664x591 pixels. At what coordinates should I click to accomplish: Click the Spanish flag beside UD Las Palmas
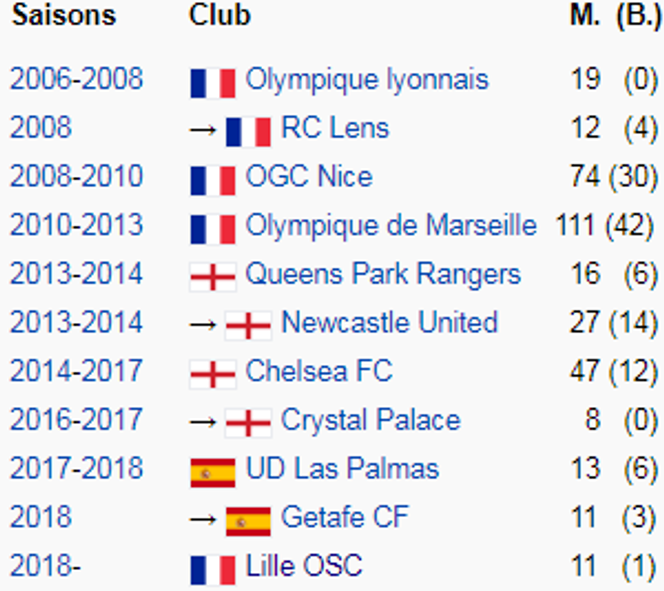click(213, 472)
